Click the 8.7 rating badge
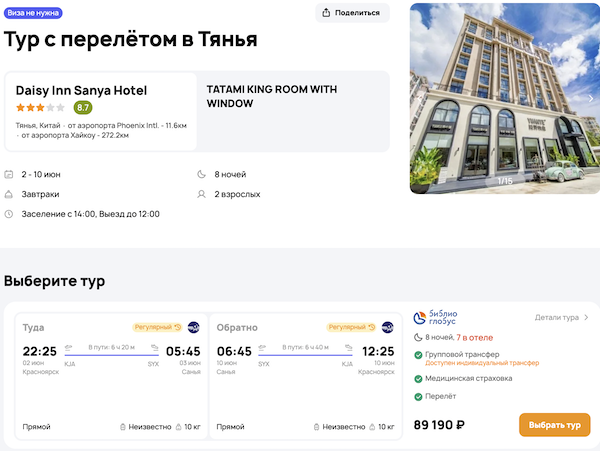This screenshot has height=451, width=600. [x=83, y=107]
